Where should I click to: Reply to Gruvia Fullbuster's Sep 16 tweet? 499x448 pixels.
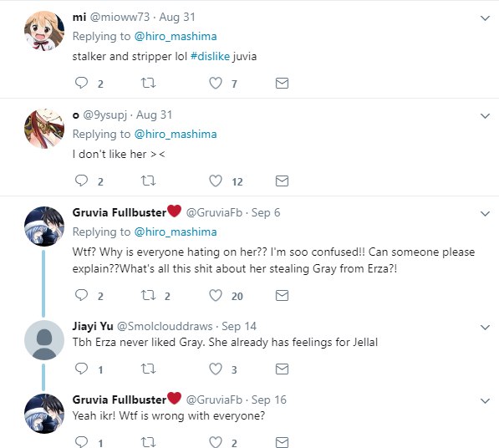pyautogui.click(x=81, y=441)
